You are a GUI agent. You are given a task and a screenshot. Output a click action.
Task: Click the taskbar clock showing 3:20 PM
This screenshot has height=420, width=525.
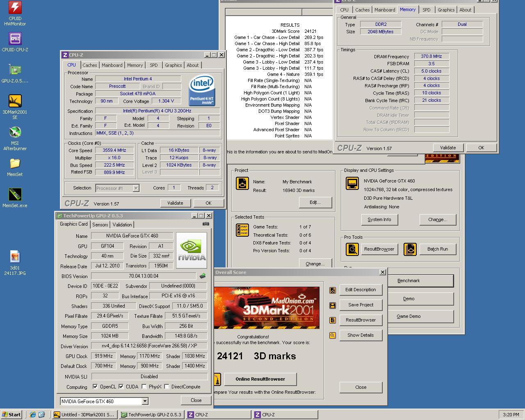[x=511, y=415]
